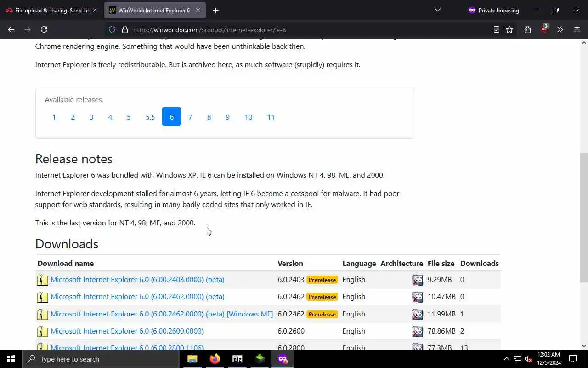Select release version 5
The width and height of the screenshot is (588, 368).
tap(129, 117)
